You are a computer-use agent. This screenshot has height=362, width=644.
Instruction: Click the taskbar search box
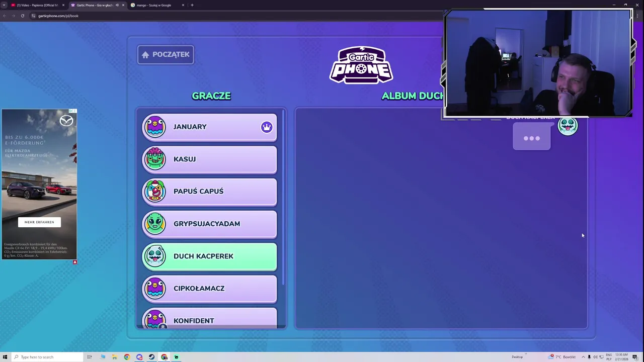(x=47, y=357)
